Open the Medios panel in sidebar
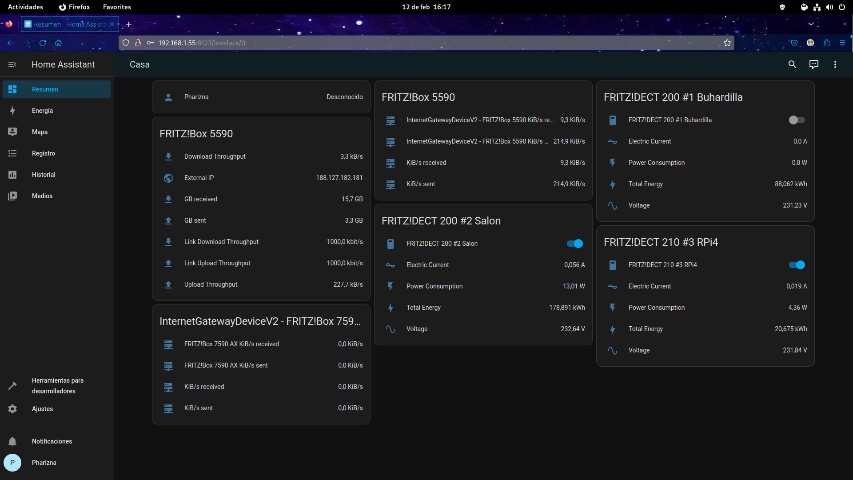This screenshot has height=480, width=853. pyautogui.click(x=57, y=196)
